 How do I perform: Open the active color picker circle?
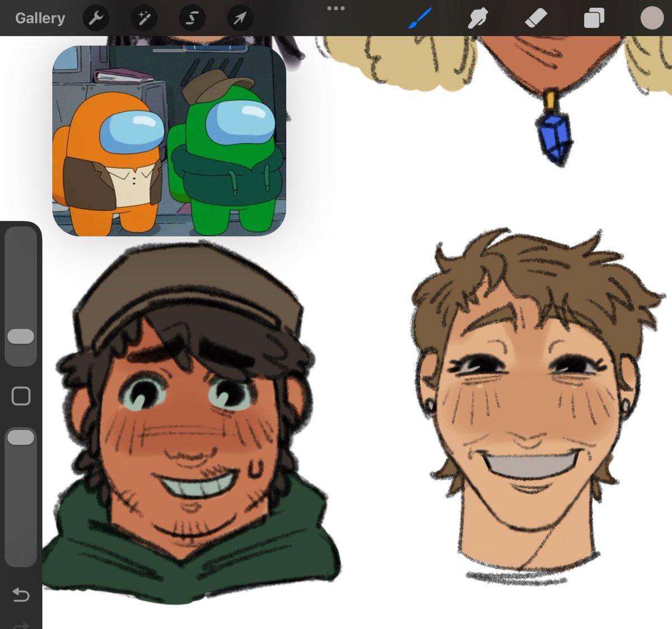[x=652, y=18]
